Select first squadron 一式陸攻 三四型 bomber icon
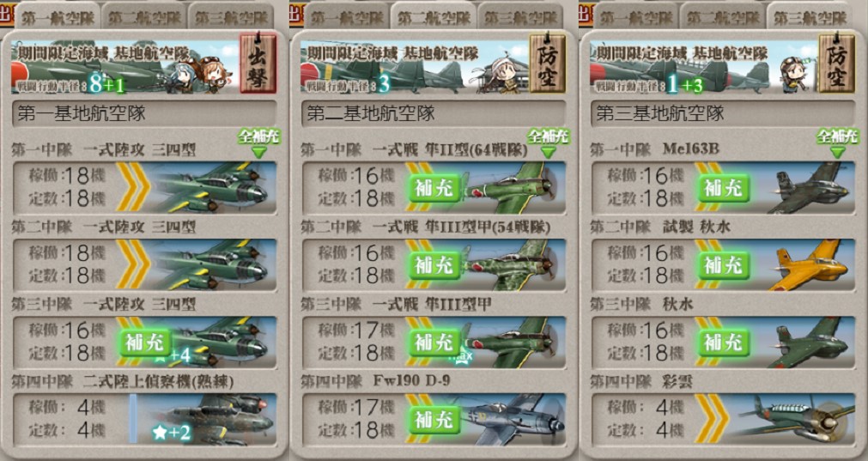The width and height of the screenshot is (868, 461). pos(213,188)
